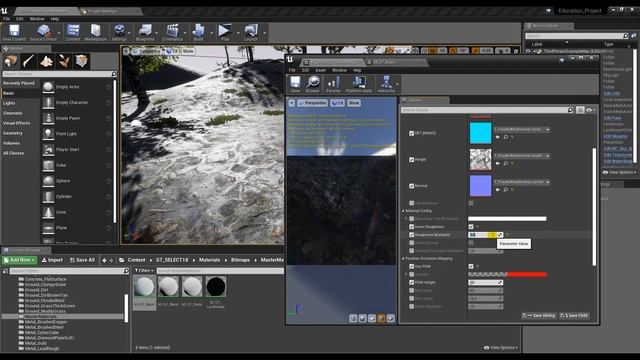This screenshot has width=640, height=360.
Task: Open Help menu in material editor
Action: [x=357, y=70]
